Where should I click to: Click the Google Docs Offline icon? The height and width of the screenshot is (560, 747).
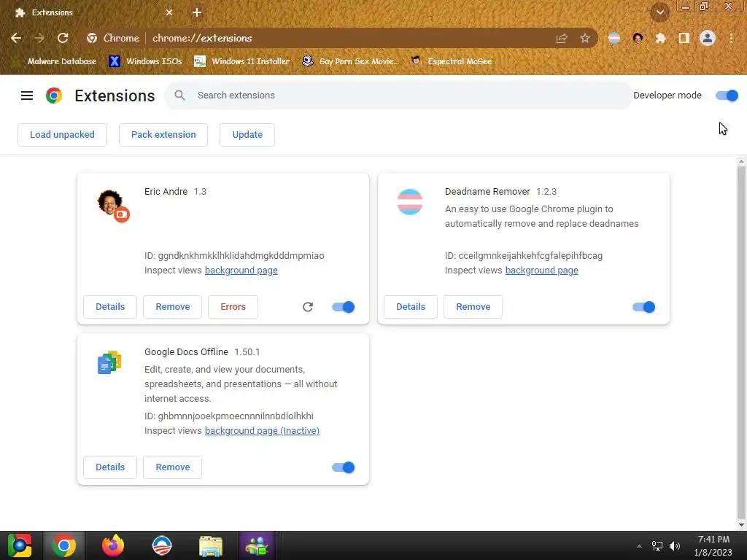click(109, 362)
